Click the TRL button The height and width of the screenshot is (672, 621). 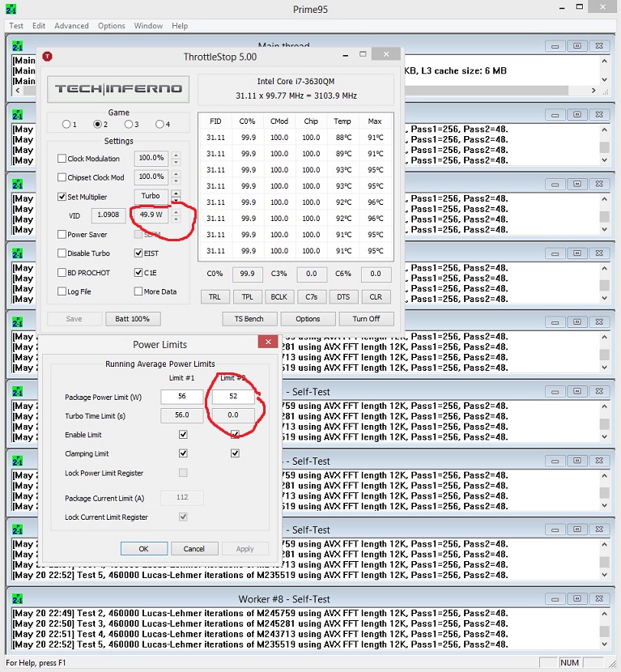click(215, 297)
